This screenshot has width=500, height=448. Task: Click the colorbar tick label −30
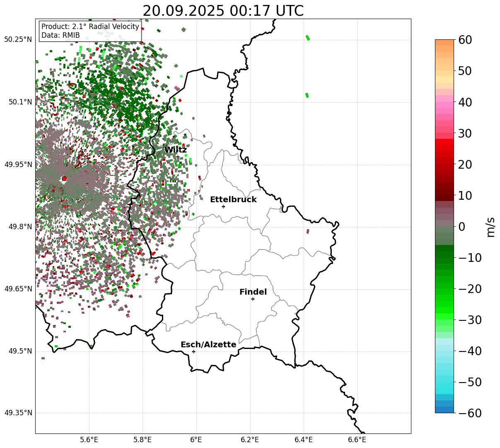click(470, 320)
